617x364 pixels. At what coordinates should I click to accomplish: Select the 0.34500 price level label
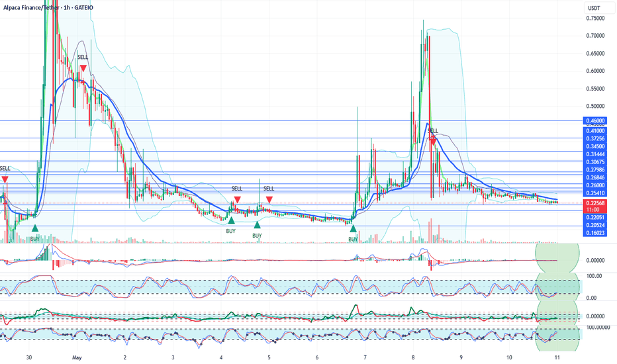tap(595, 146)
